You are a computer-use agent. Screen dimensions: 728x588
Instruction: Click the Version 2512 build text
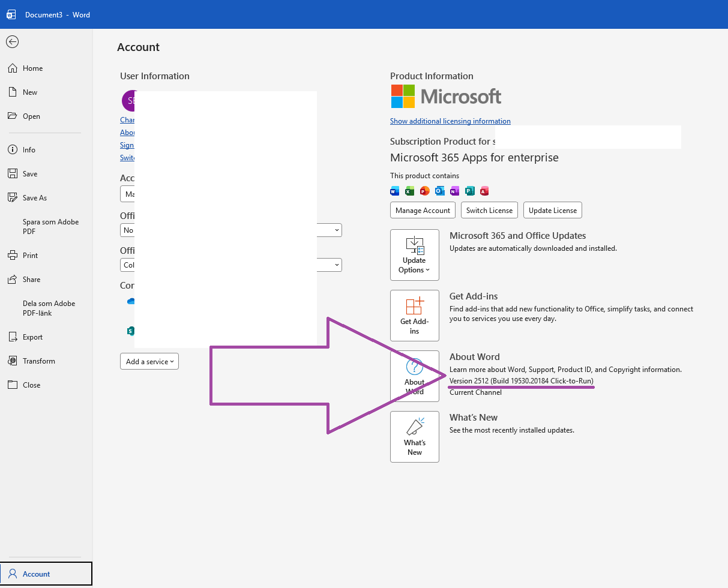coord(521,381)
